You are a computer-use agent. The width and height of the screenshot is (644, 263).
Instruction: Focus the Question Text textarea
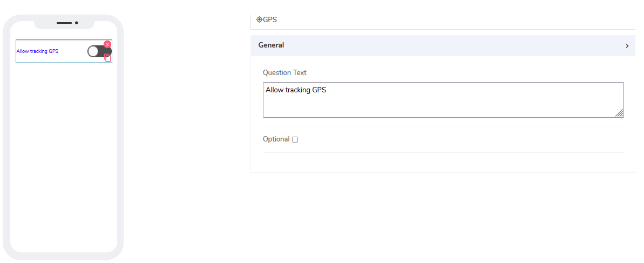(443, 100)
